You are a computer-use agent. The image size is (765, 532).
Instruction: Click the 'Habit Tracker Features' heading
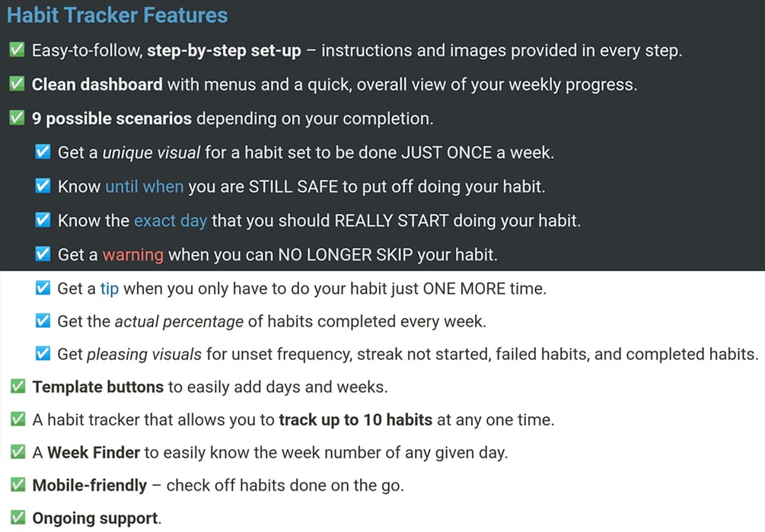117,15
